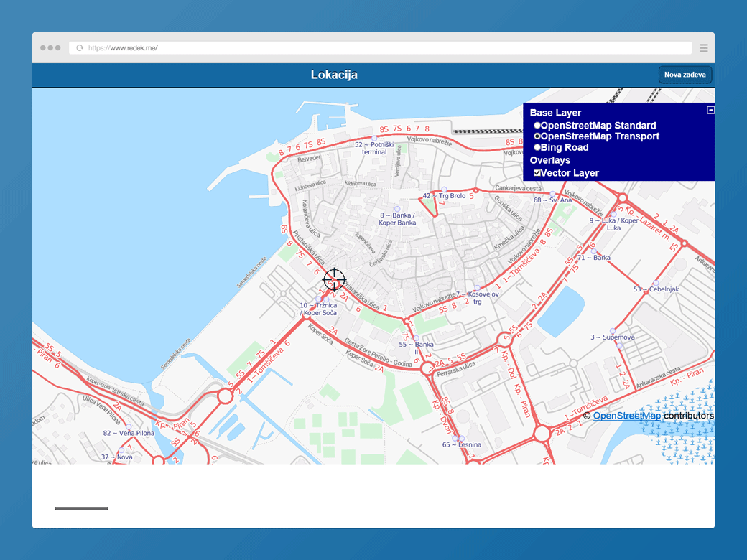Click the Lokacija header title
Screen dimensions: 747x560
tap(334, 75)
